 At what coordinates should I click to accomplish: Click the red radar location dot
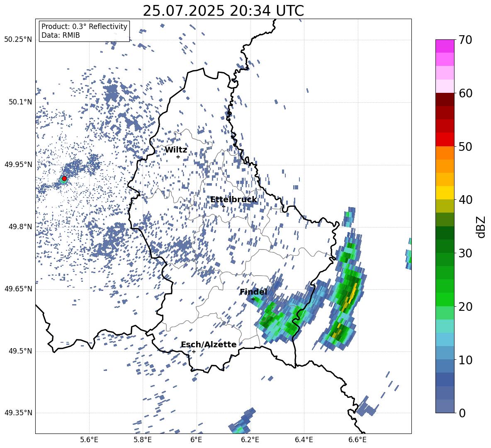coord(64,178)
